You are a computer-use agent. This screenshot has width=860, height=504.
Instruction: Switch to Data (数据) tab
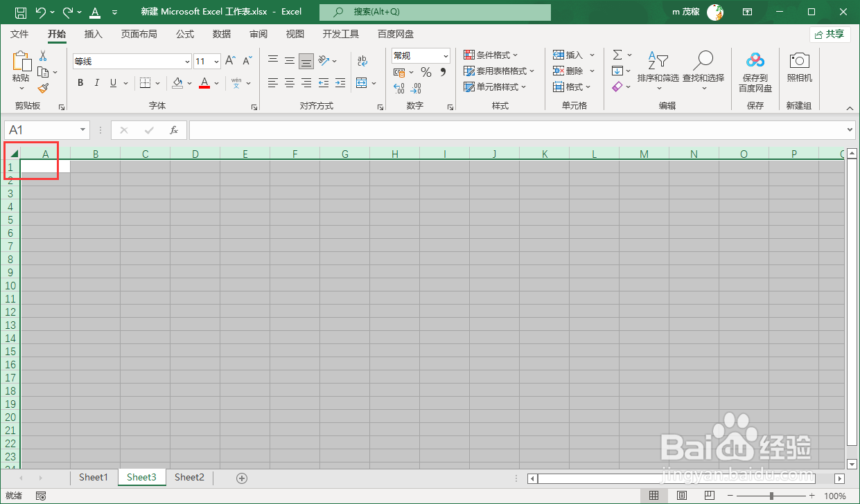222,34
